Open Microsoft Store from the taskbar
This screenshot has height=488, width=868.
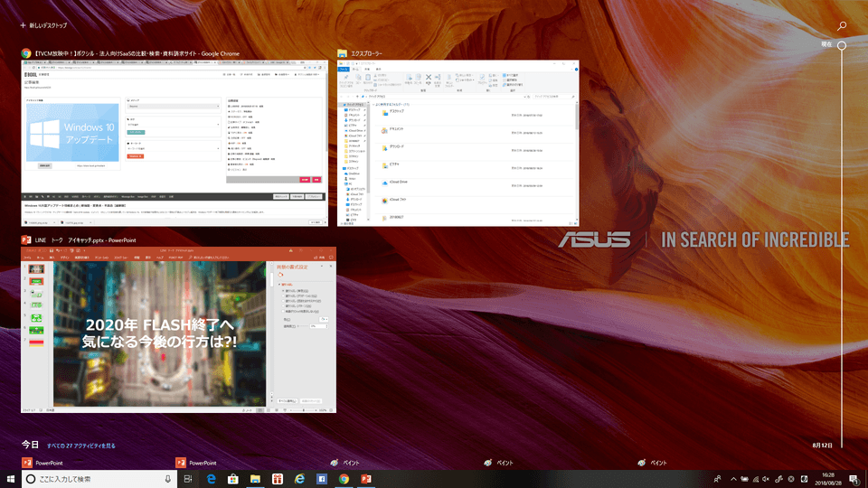click(233, 479)
